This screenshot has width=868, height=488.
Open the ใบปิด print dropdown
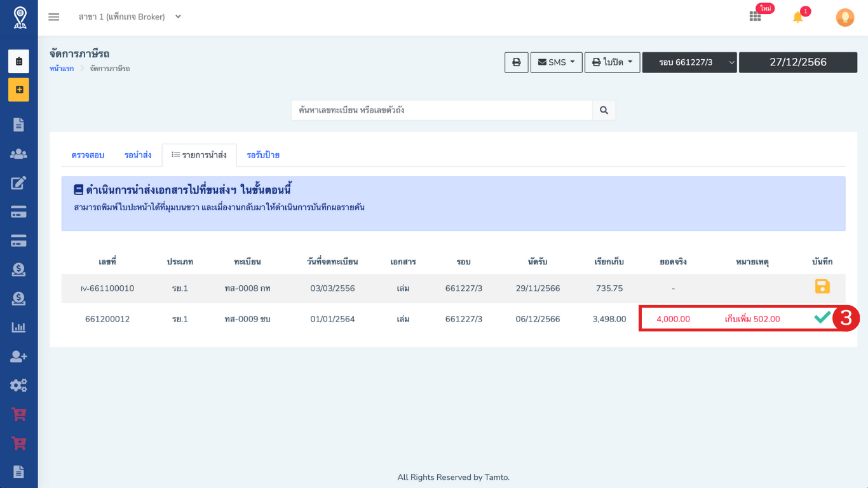click(x=613, y=62)
